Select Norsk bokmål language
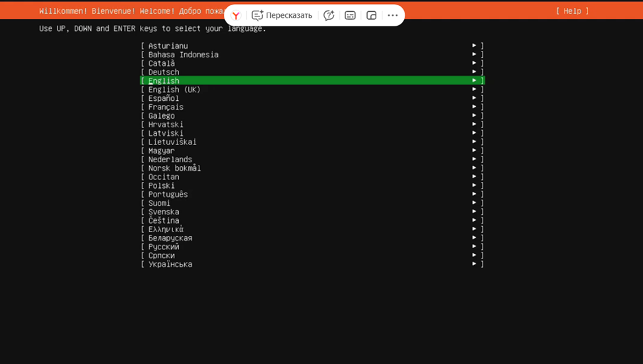Viewport: 643px width, 364px height. point(312,168)
